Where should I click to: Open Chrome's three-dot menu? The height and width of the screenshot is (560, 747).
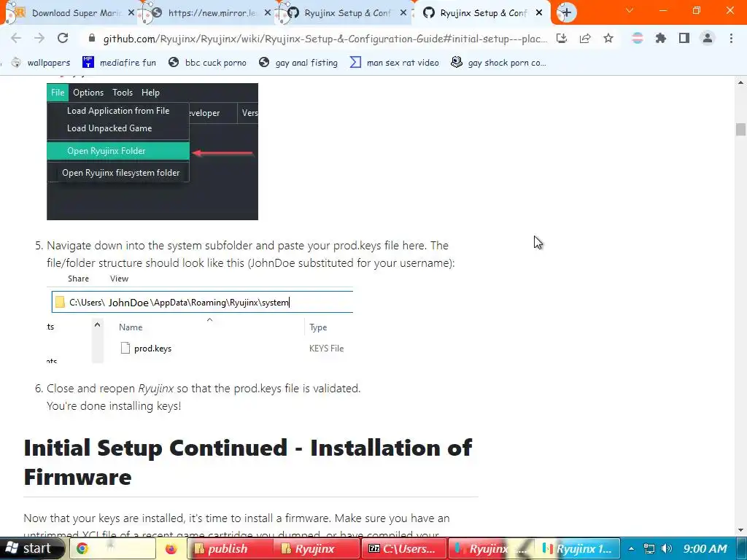pos(731,38)
